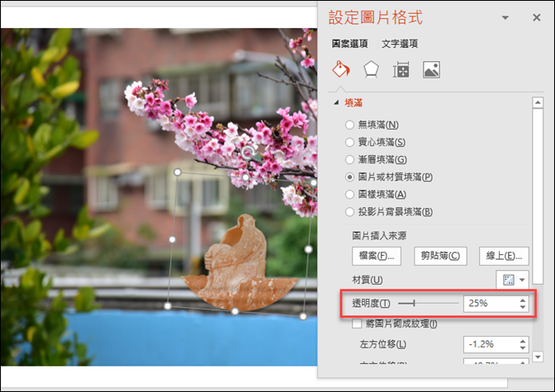Increase 左方位移 with the up spinner
This screenshot has height=392, width=555.
pyautogui.click(x=523, y=341)
